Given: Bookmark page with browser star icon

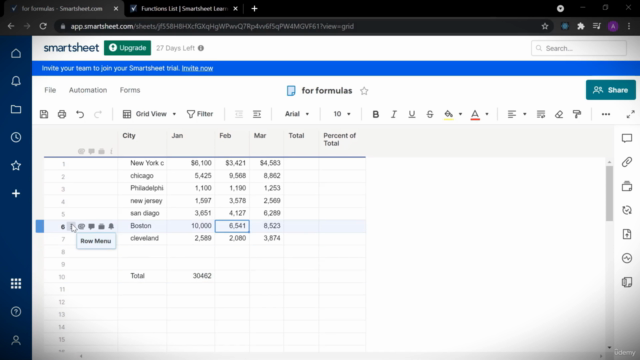Looking at the screenshot, I should pyautogui.click(x=545, y=26).
